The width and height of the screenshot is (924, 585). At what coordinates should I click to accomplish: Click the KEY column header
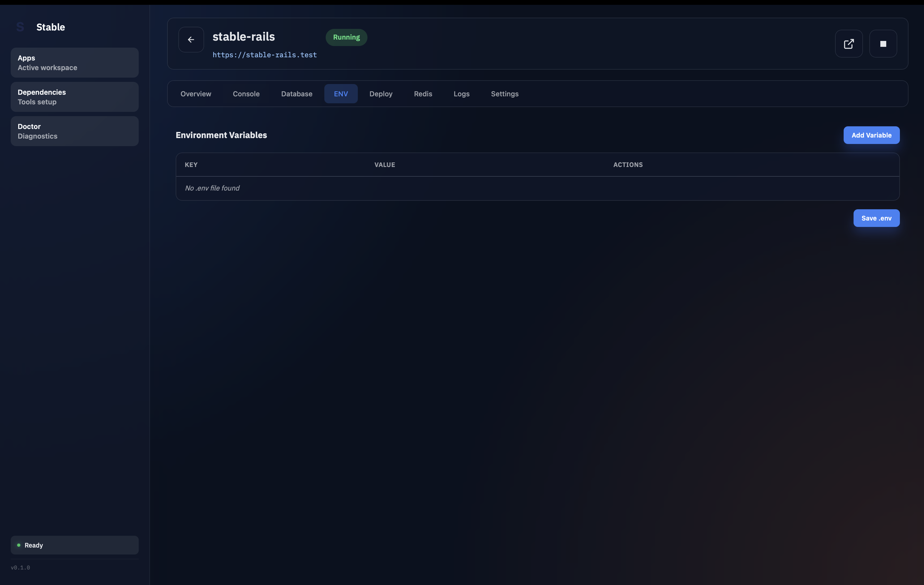point(191,165)
